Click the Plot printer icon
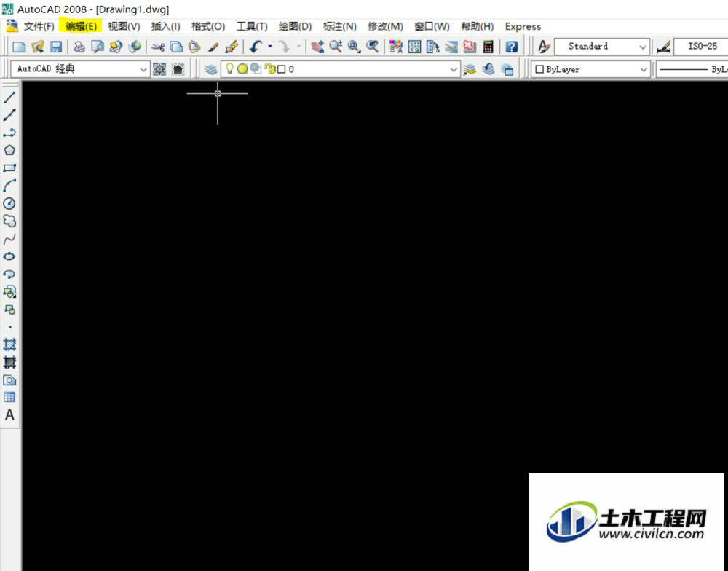The height and width of the screenshot is (571, 728). (79, 47)
